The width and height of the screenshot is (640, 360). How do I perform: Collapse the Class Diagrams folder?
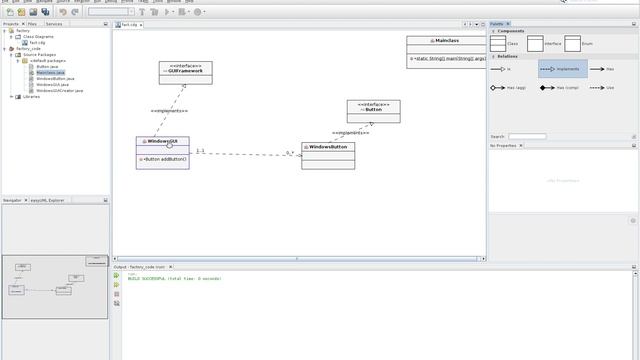pyautogui.click(x=11, y=37)
